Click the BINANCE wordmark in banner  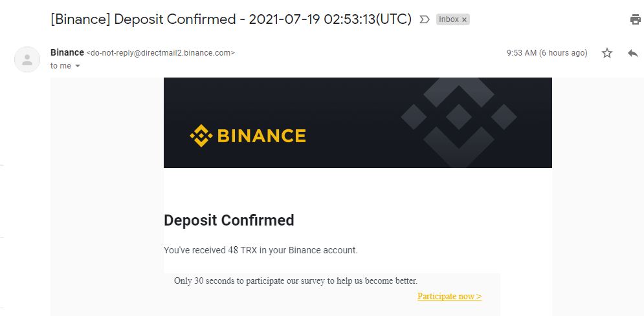pos(261,136)
